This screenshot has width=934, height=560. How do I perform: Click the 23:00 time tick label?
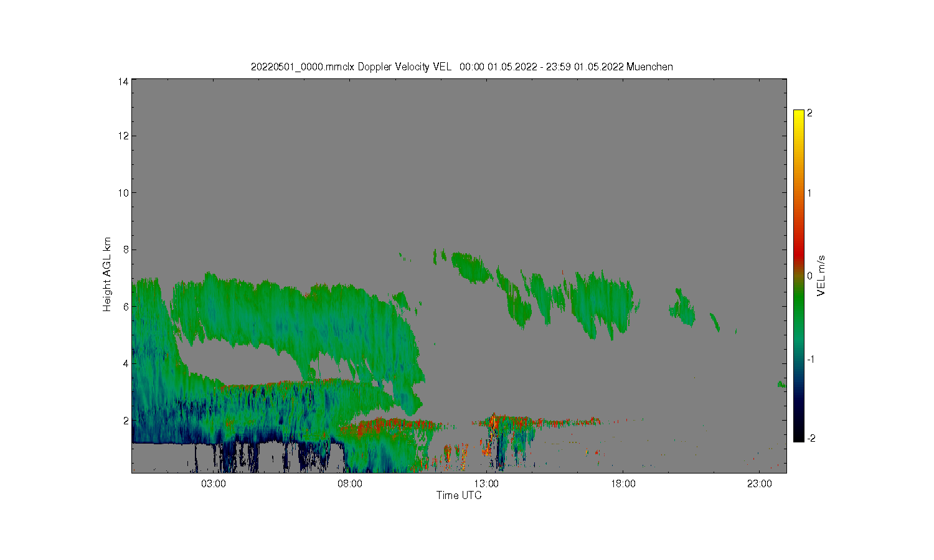(759, 483)
